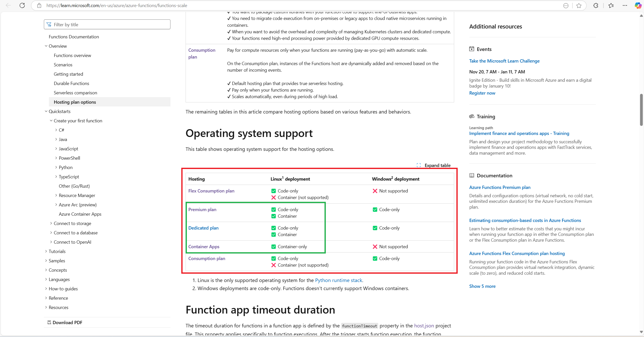Open Copilot sidebar icon

pyautogui.click(x=638, y=6)
